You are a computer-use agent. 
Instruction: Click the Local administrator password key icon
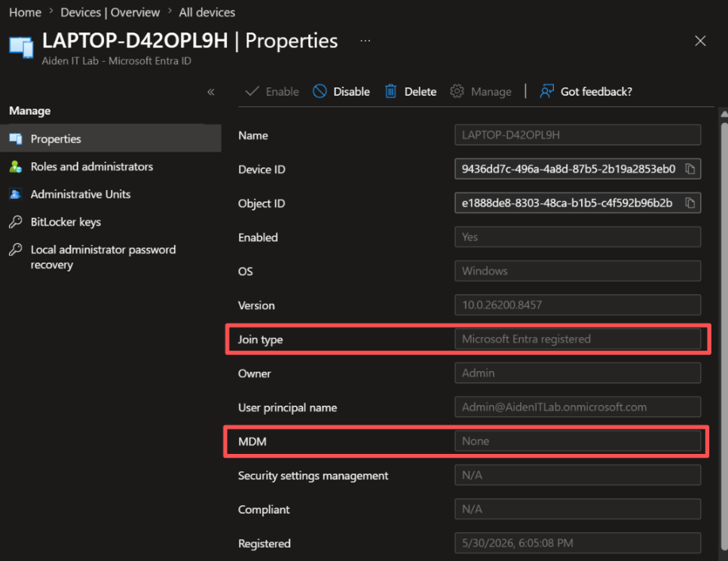click(15, 250)
